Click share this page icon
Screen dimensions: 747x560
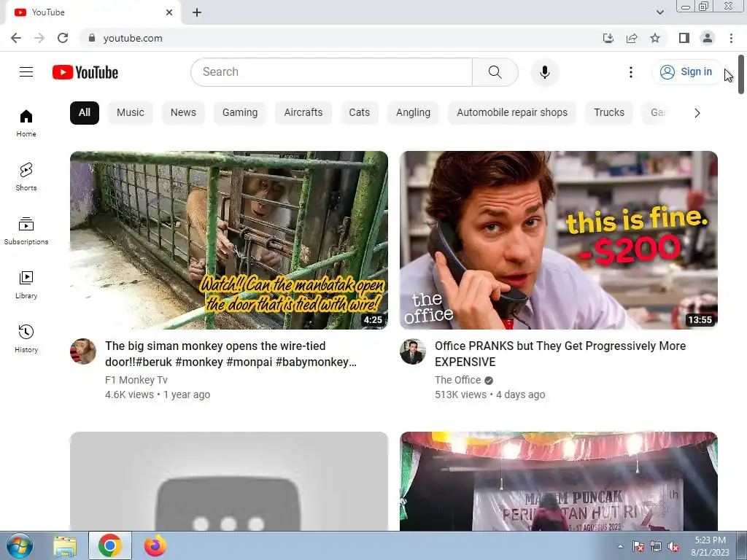[x=632, y=38]
